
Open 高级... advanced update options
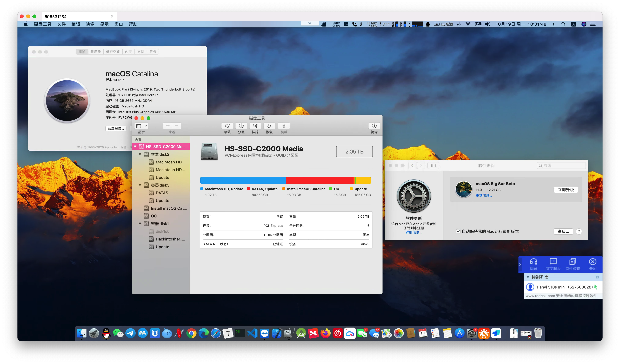563,231
